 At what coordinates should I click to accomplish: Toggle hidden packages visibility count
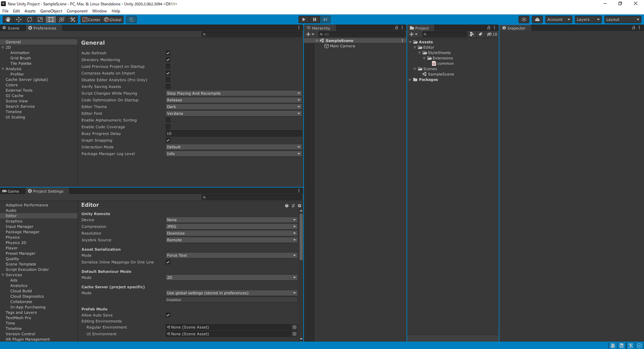(492, 34)
